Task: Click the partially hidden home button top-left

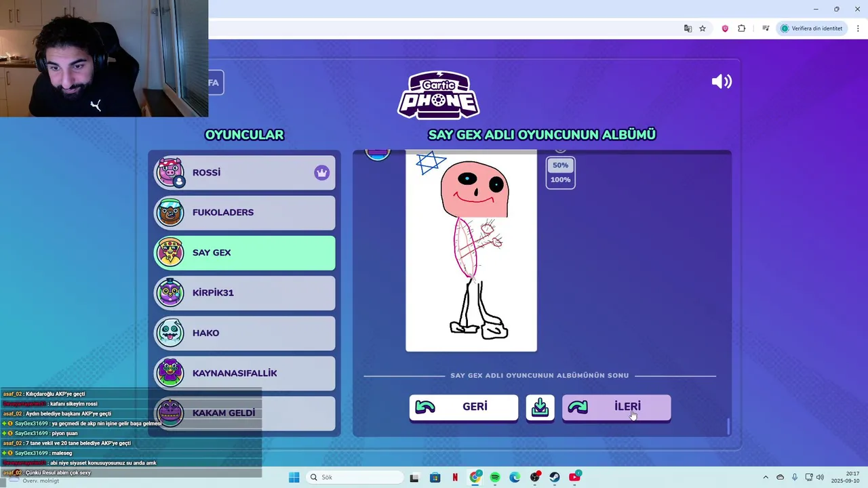Action: [216, 83]
